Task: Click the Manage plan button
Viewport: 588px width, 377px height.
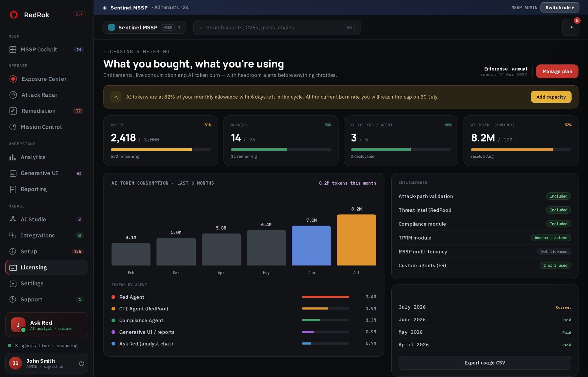Action: (x=557, y=71)
